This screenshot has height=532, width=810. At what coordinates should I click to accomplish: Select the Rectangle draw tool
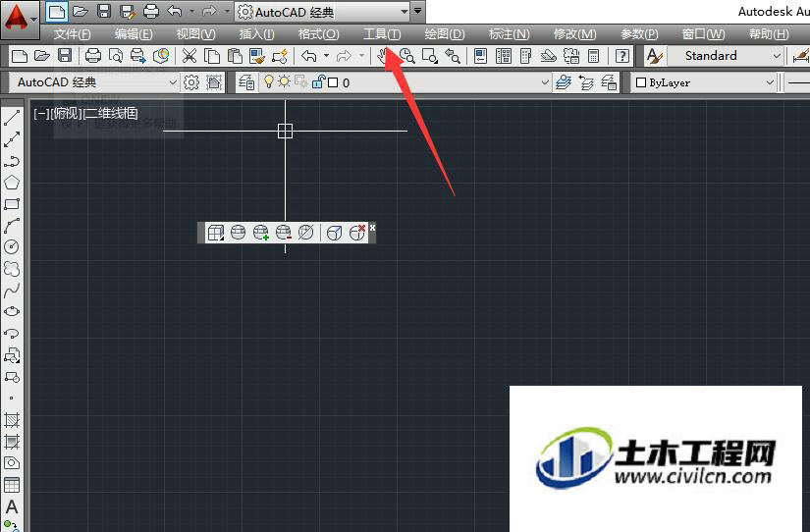pyautogui.click(x=12, y=204)
